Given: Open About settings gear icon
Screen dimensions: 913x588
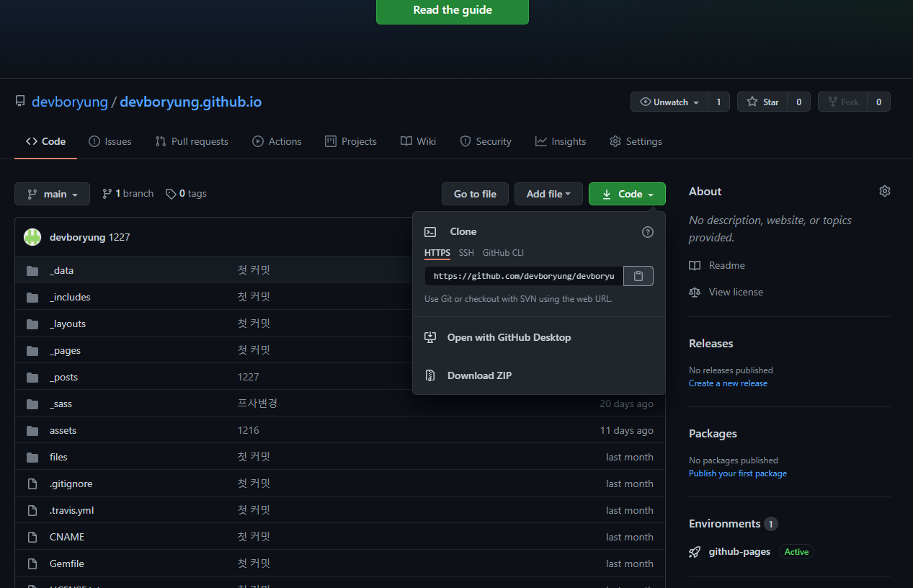Looking at the screenshot, I should tap(885, 191).
